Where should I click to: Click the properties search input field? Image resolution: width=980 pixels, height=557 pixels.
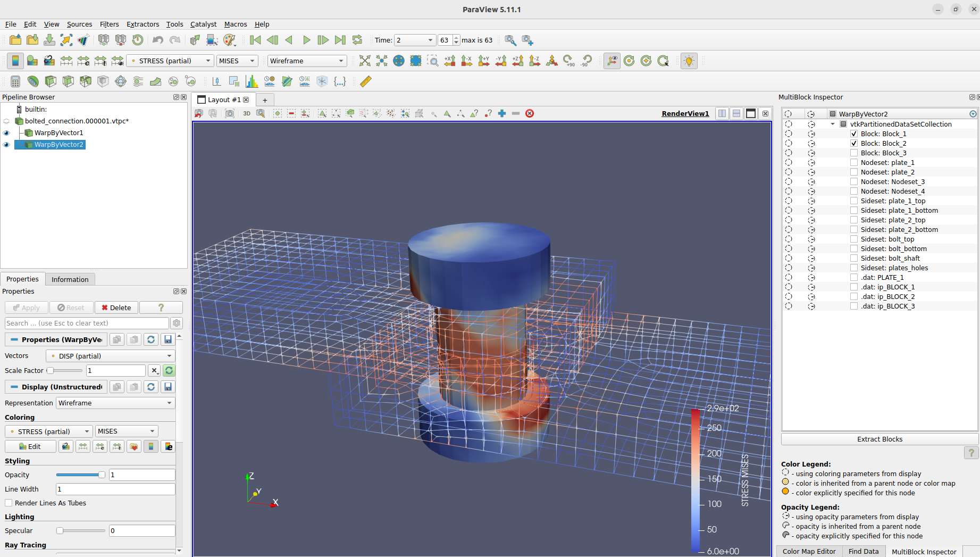pos(87,323)
